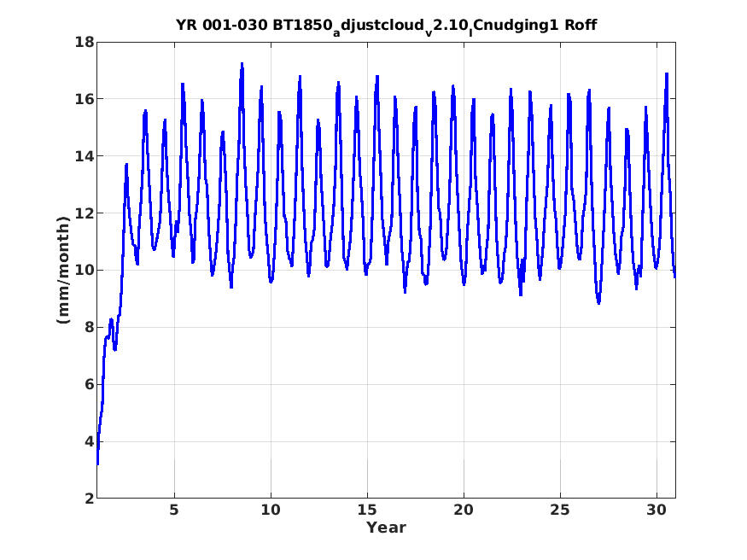Click the x-axis tick label '5'
This screenshot has height=560, width=747.
tap(174, 510)
